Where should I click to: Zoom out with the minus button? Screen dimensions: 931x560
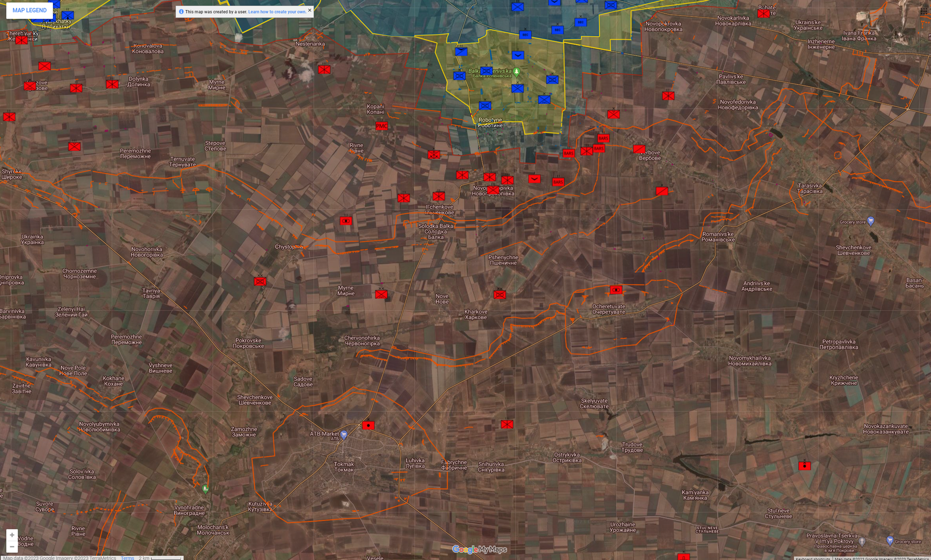[12, 547]
